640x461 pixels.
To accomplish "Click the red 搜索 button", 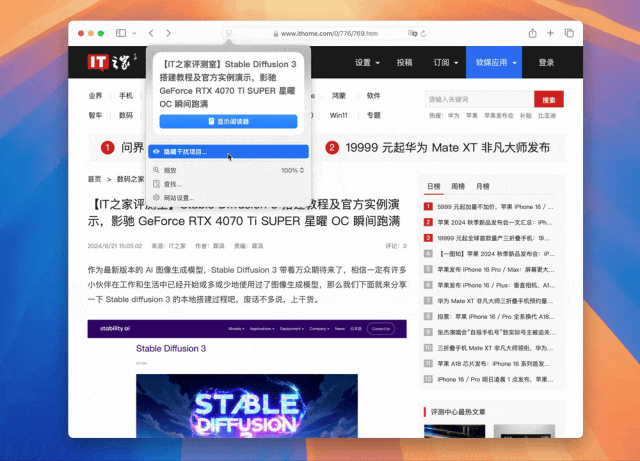I will [549, 99].
